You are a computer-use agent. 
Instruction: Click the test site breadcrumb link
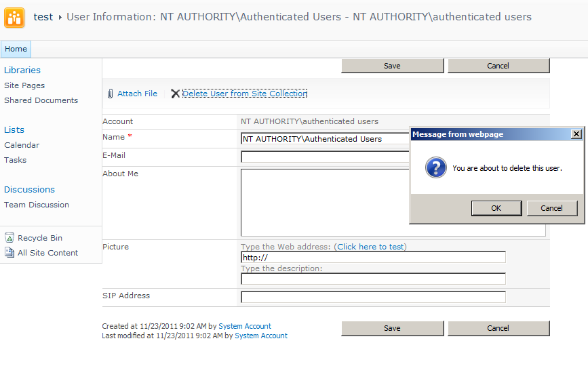[43, 17]
